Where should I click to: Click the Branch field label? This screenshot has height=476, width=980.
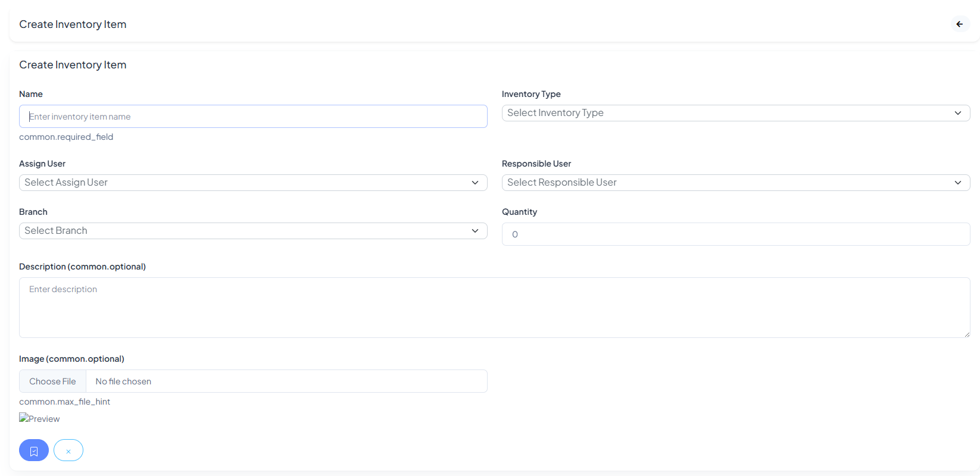[33, 212]
